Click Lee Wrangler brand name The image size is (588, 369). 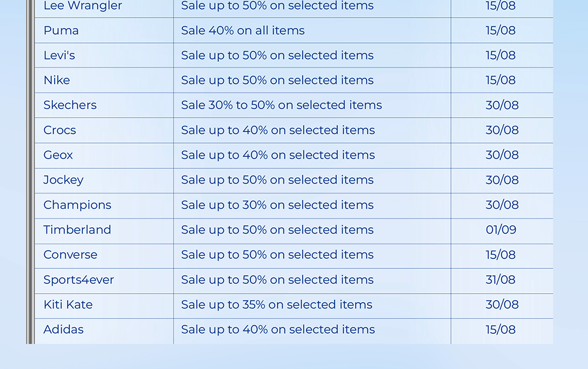click(83, 6)
